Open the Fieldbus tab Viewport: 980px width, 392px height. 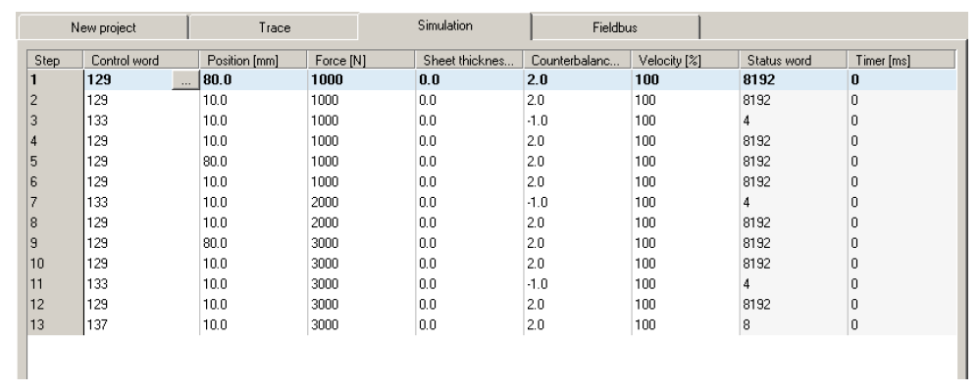(x=615, y=27)
